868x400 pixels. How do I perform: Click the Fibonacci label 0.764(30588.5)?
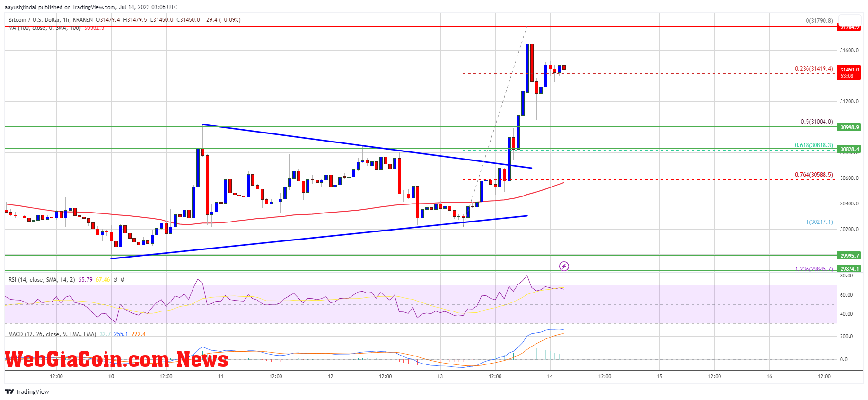(814, 175)
